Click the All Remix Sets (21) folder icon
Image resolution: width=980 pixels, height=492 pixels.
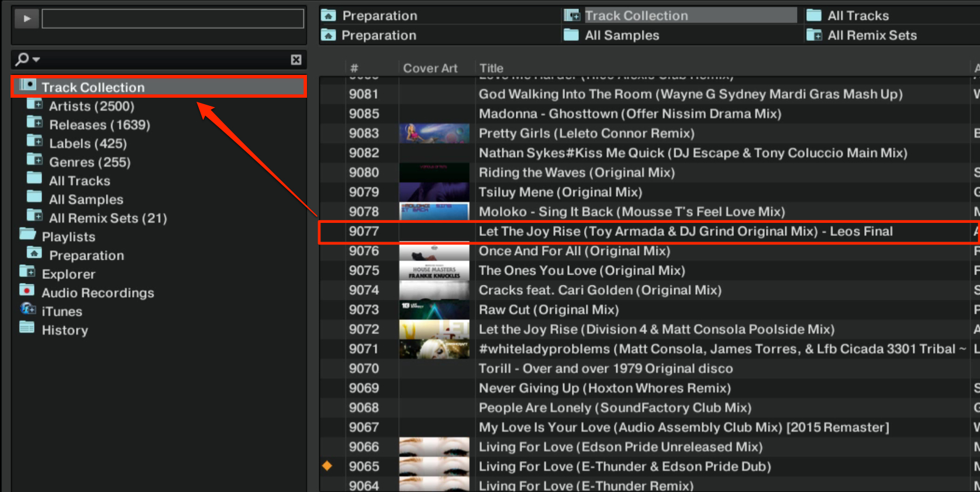point(34,216)
